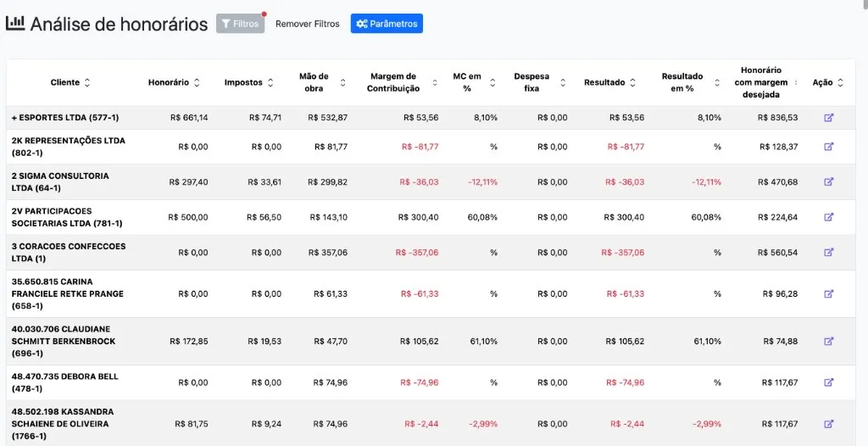
Task: Select client 48.502.198 KASSANDRA SCHAIENE DE OLIVEIRA
Action: (63, 424)
